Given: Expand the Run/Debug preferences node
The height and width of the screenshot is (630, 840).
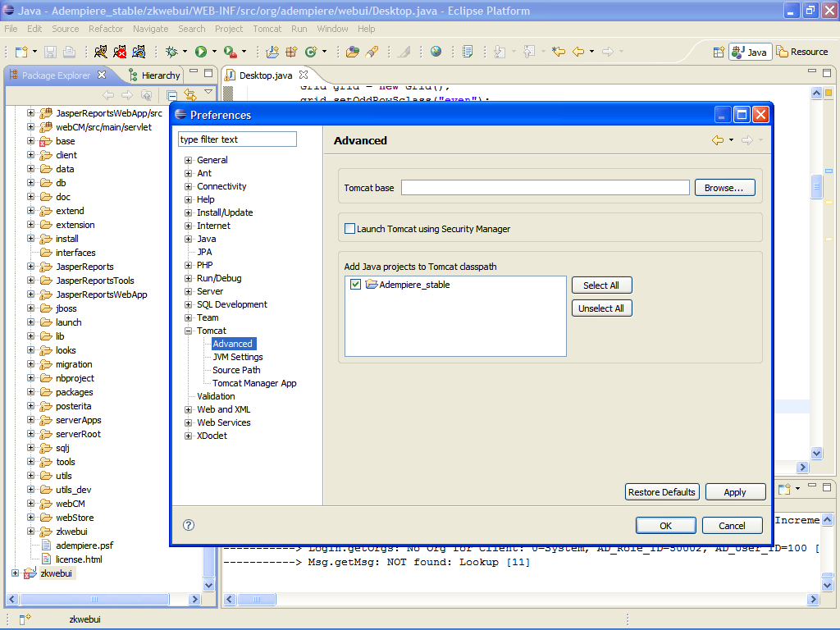Looking at the screenshot, I should coord(188,279).
